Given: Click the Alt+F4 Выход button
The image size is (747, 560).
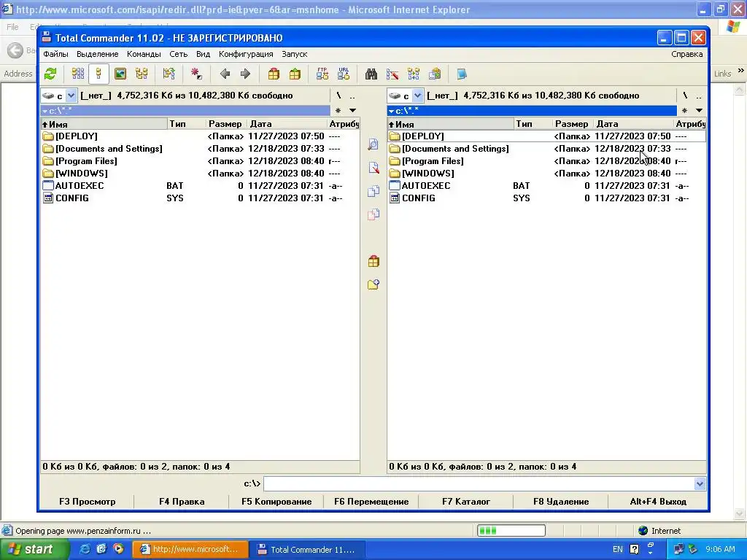Looking at the screenshot, I should [x=658, y=502].
